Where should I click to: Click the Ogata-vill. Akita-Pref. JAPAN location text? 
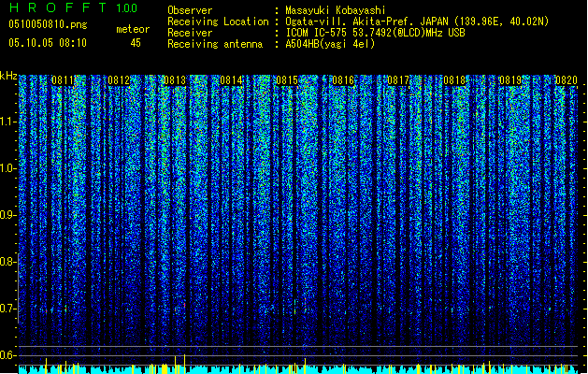coord(366,22)
